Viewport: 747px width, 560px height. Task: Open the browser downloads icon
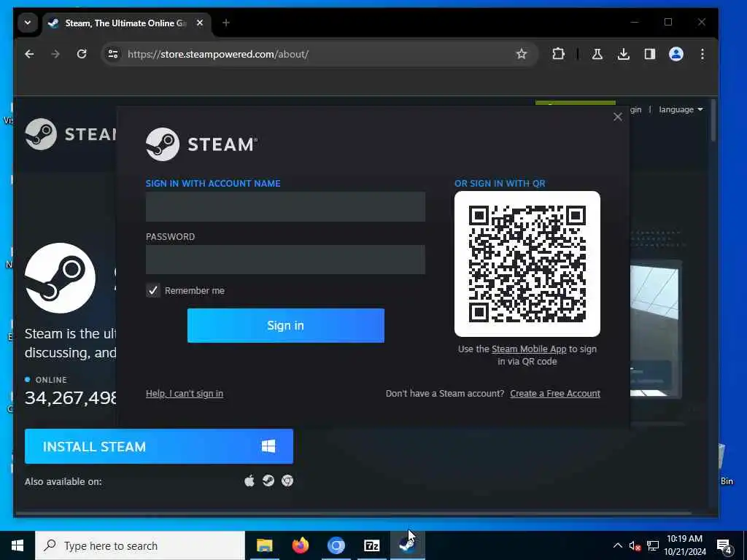(x=624, y=54)
